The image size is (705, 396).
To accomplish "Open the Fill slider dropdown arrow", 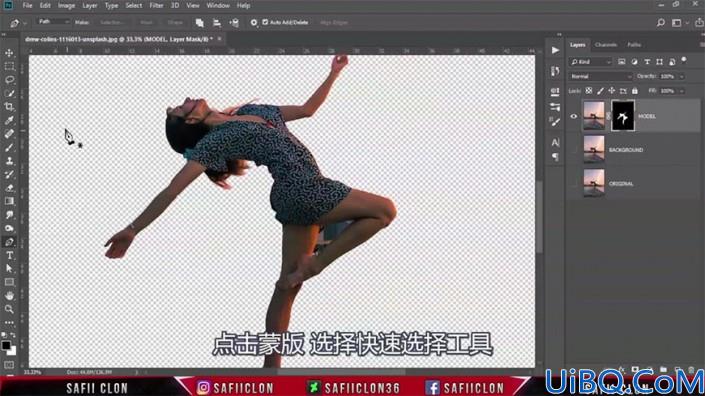I will (682, 91).
